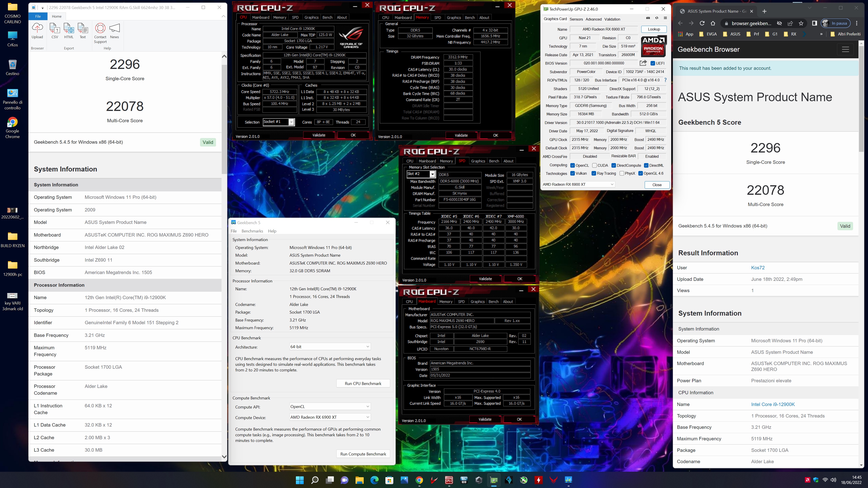Expand the Chrome bookmarks overflow chevron

[821, 34]
